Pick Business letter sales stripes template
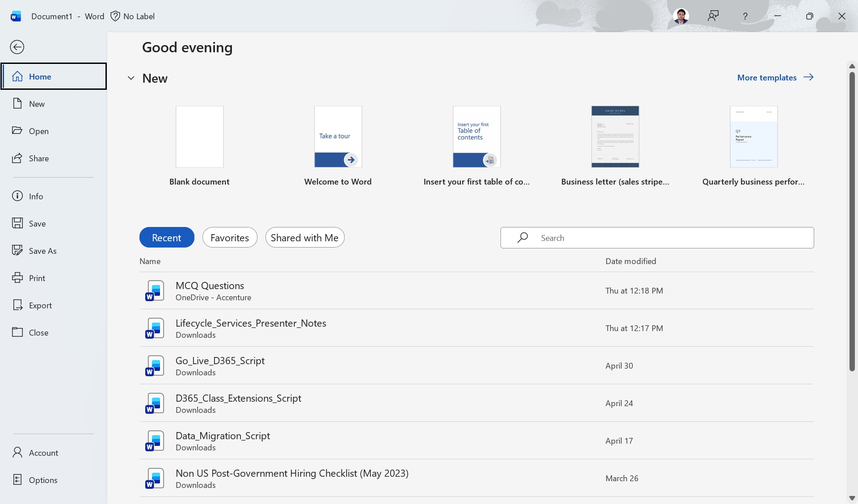 (x=615, y=146)
